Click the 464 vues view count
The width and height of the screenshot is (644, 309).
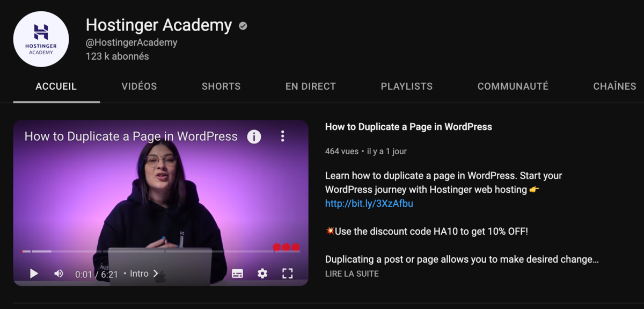342,152
